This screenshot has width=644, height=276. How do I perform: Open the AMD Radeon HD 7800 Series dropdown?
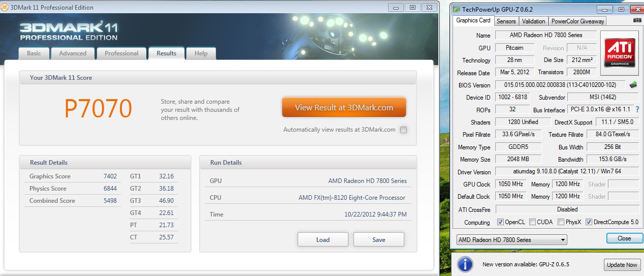pos(511,239)
